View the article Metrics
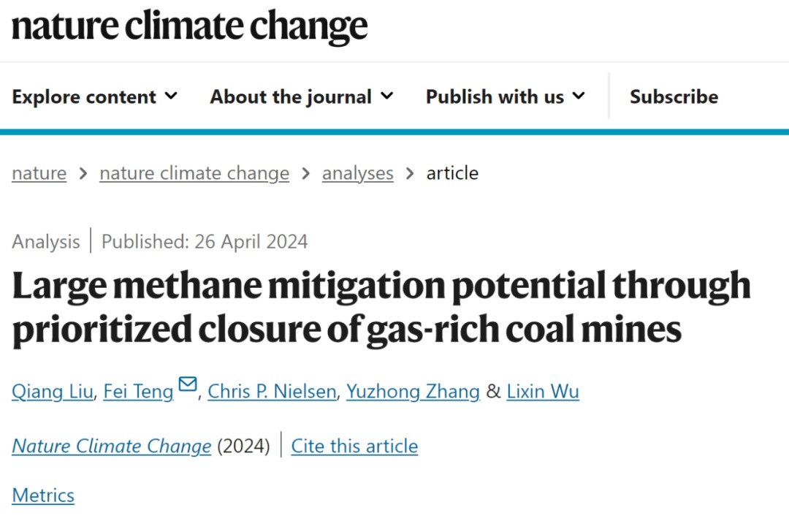The width and height of the screenshot is (789, 532). (43, 495)
